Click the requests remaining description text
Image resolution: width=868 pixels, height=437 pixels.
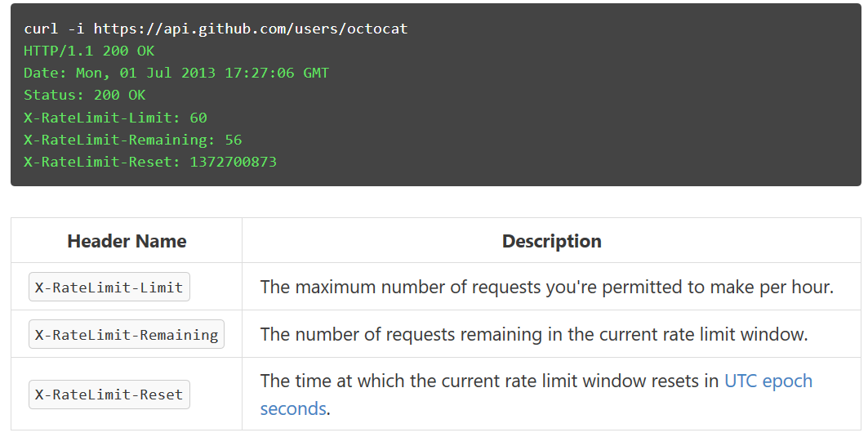click(534, 334)
